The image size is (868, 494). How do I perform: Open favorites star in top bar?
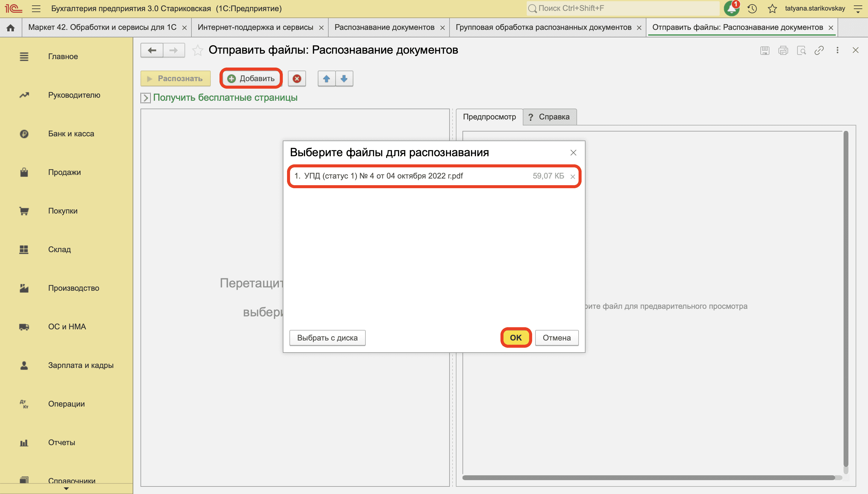tap(772, 8)
